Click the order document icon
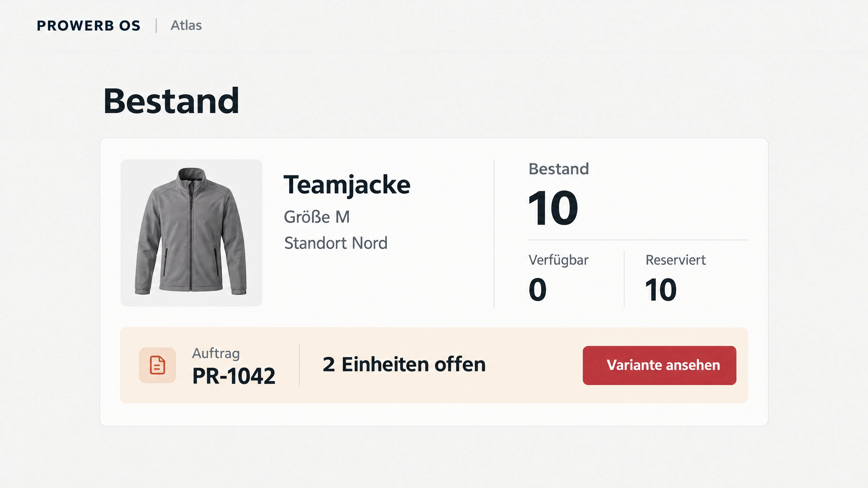Image resolution: width=868 pixels, height=488 pixels. pos(157,365)
